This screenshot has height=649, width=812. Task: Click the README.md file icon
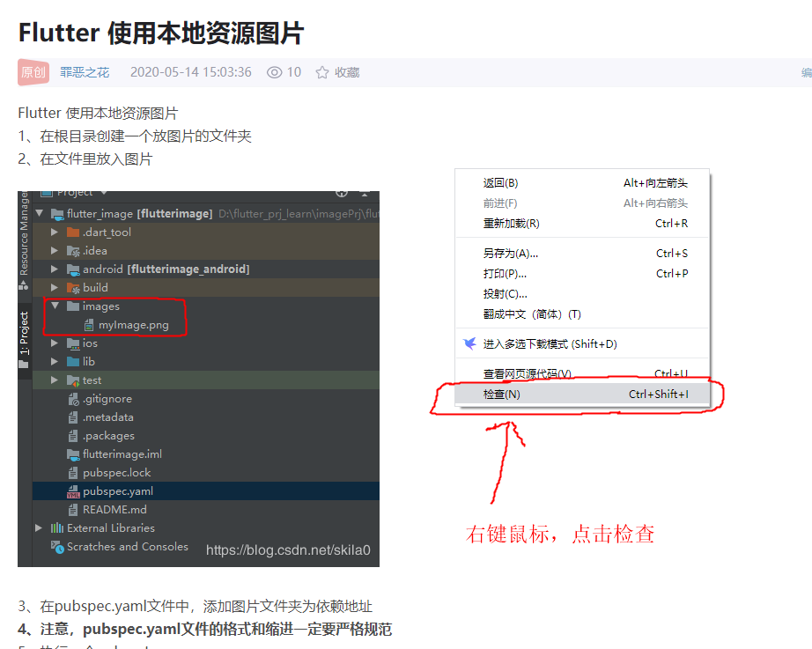(73, 510)
